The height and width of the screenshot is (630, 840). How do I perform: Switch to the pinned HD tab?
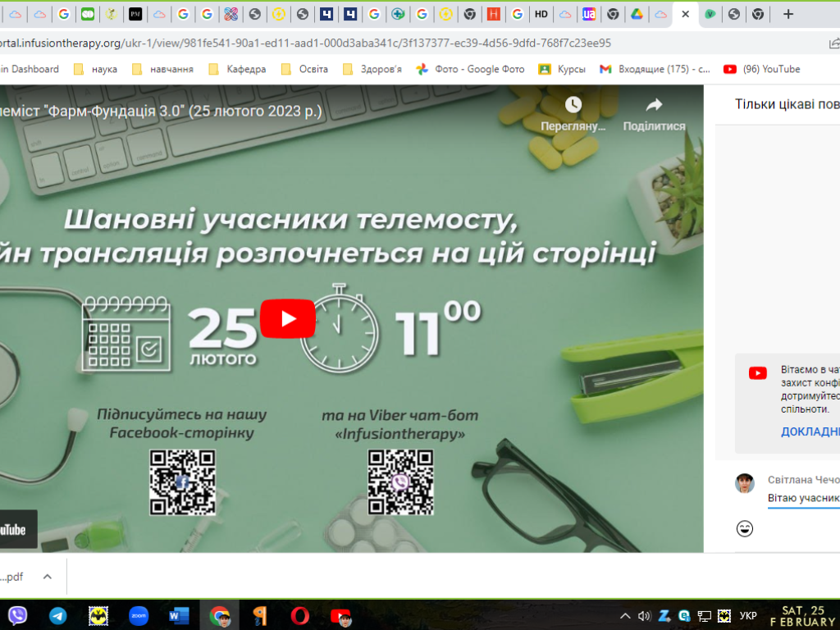pos(541,13)
